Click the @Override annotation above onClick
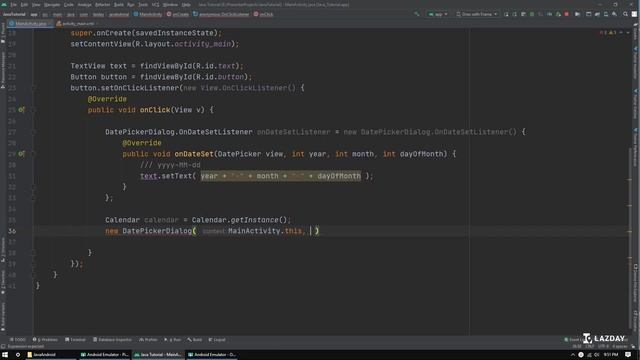This screenshot has width=640, height=360. click(x=107, y=99)
